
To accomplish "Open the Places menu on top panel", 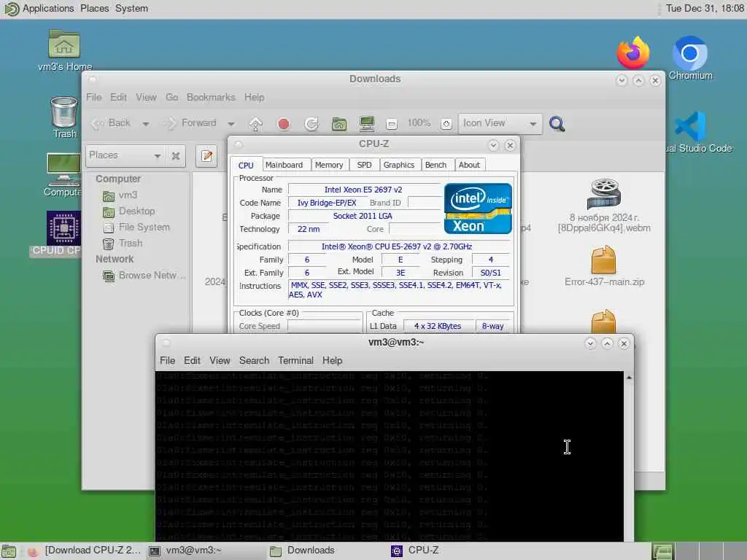I will 94,9.
